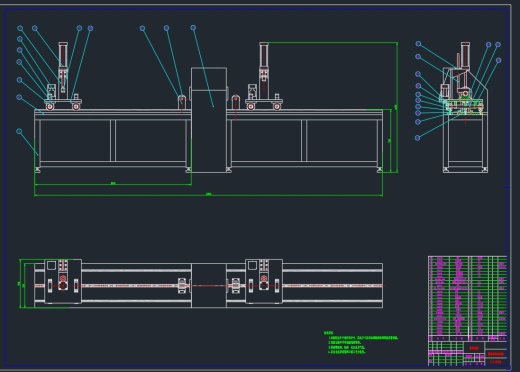Click the red title cell in title block

pyautogui.click(x=474, y=348)
